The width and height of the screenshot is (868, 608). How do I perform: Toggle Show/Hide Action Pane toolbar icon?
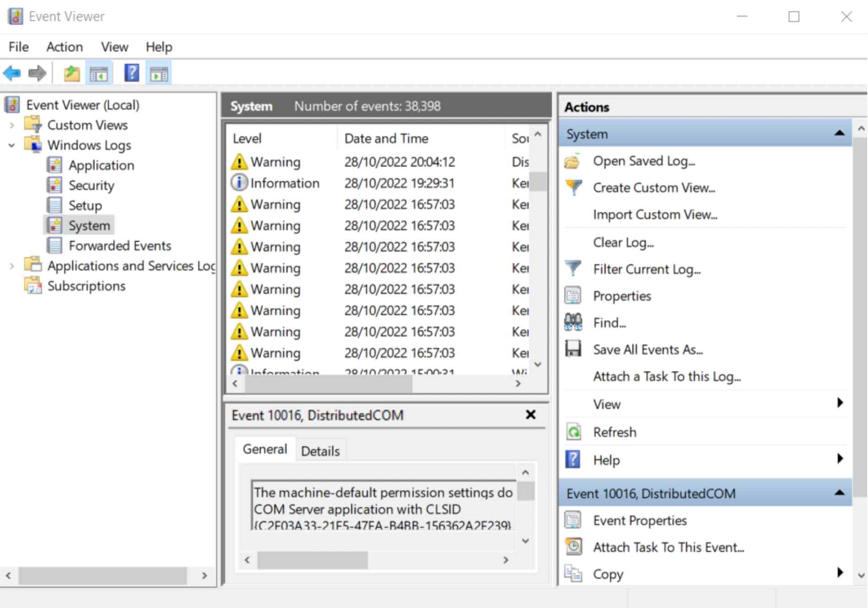[x=159, y=73]
